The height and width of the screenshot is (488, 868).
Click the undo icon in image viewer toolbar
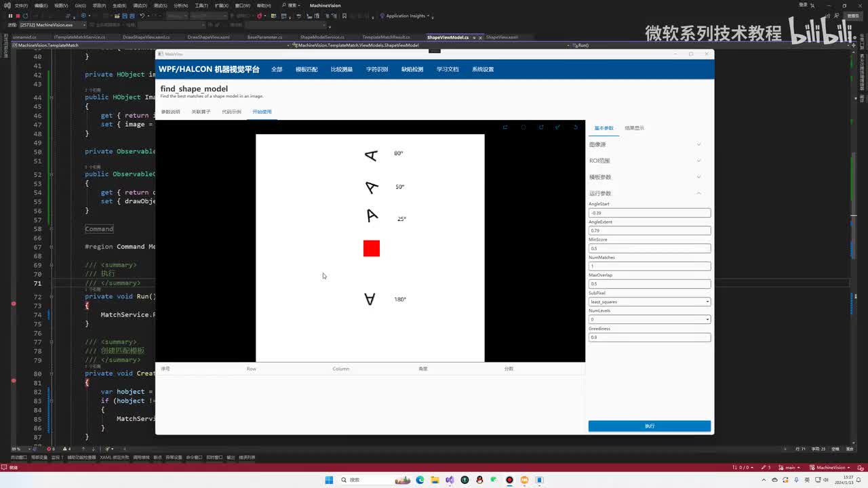[576, 127]
